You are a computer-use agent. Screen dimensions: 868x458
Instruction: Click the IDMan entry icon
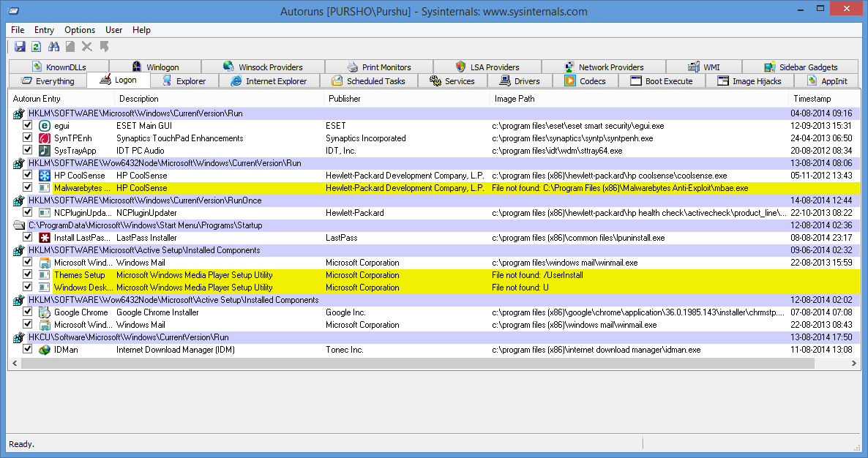pyautogui.click(x=44, y=350)
